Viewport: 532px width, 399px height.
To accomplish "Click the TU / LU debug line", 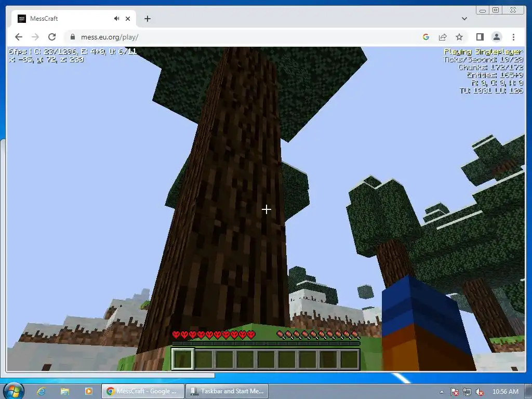I will pos(491,90).
